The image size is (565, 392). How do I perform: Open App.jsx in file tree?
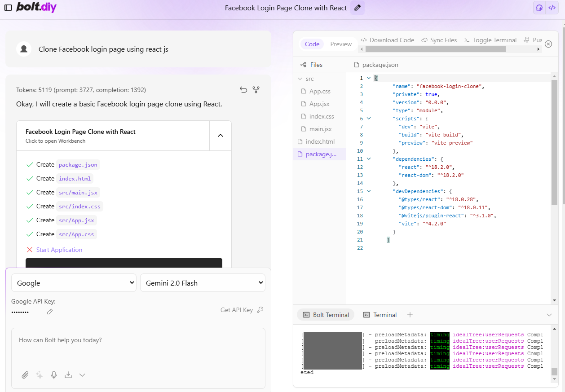[319, 104]
